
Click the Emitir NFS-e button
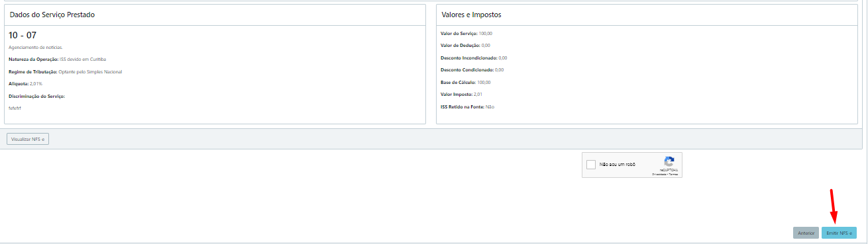(839, 233)
